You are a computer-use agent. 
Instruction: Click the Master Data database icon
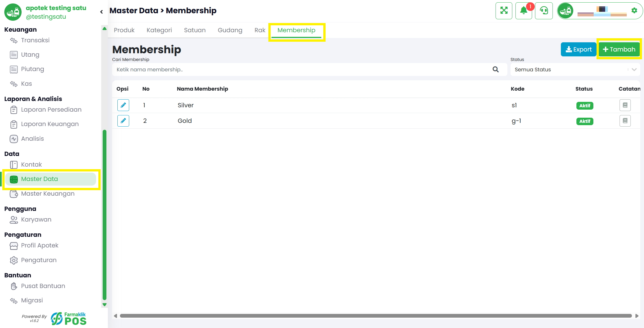point(14,179)
